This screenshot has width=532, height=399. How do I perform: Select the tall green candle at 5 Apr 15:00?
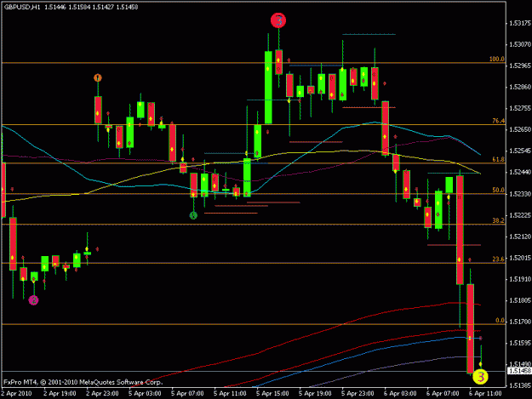pos(268,88)
